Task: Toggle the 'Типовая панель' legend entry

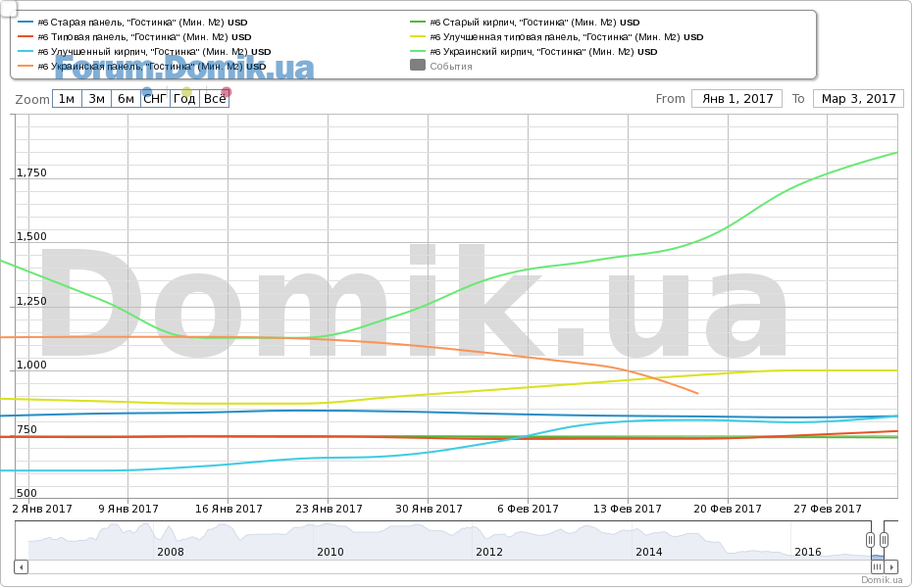Action: (x=144, y=36)
